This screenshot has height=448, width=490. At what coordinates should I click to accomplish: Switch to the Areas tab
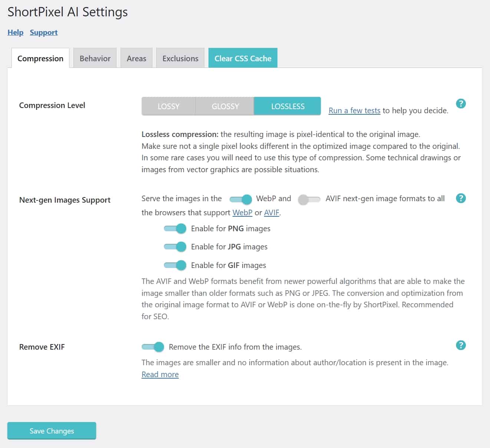[136, 58]
